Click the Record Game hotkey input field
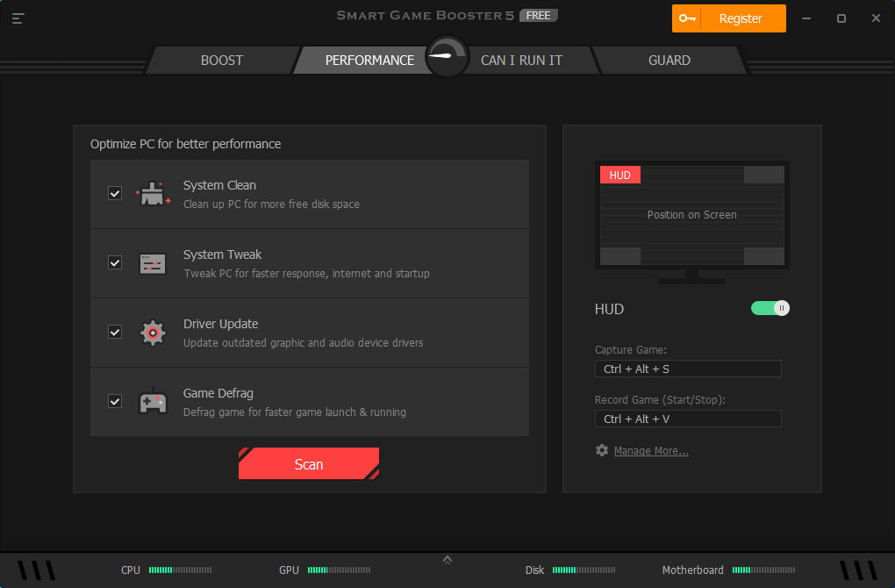Viewport: 895px width, 588px height. coord(688,419)
